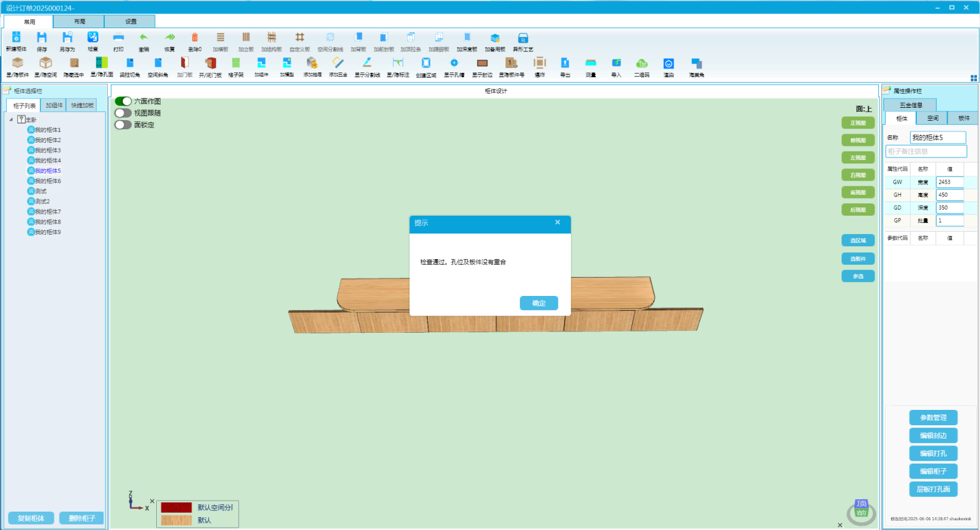Click the 名称 field containing 我的柜体5
The image size is (980, 530).
pyautogui.click(x=938, y=138)
